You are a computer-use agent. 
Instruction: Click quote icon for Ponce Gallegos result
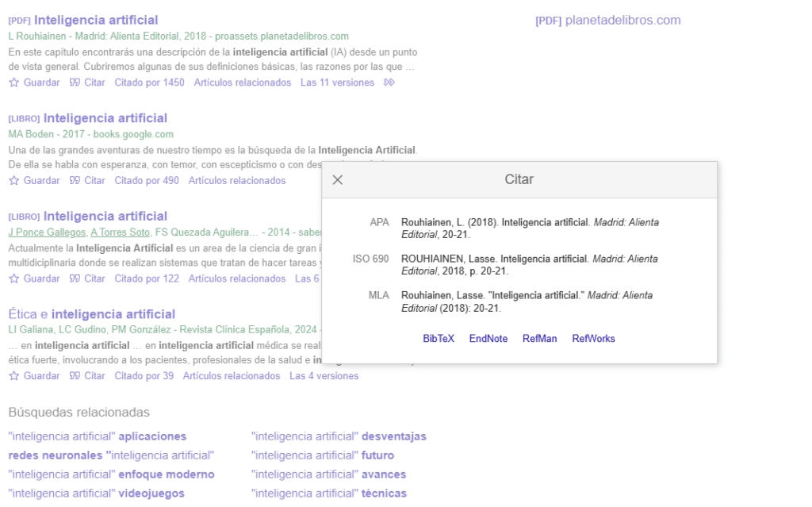pos(75,278)
